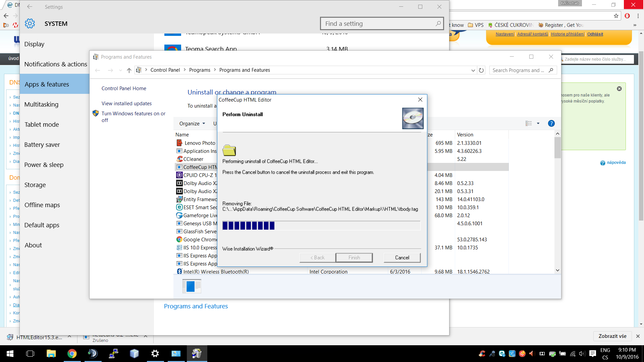Click Programs in the breadcrumb
This screenshot has width=644, height=362.
point(200,70)
